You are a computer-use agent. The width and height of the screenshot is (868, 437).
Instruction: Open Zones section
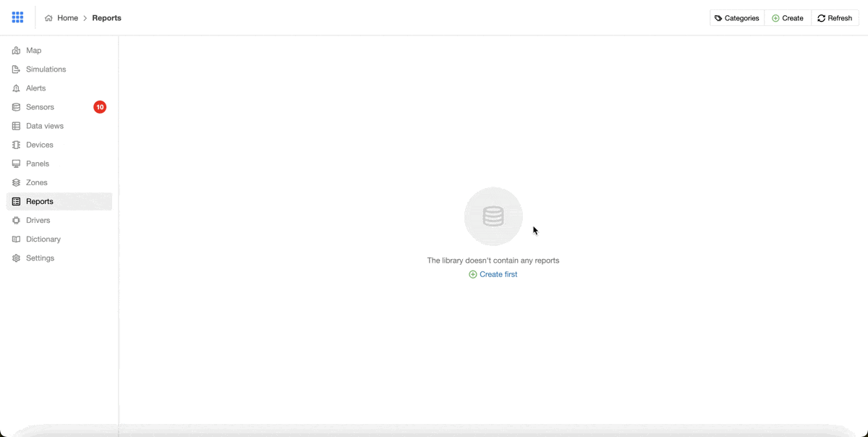(x=59, y=182)
